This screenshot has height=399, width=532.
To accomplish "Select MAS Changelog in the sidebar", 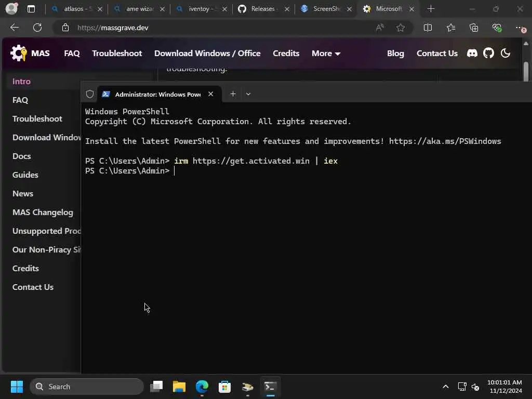I will coord(43,212).
